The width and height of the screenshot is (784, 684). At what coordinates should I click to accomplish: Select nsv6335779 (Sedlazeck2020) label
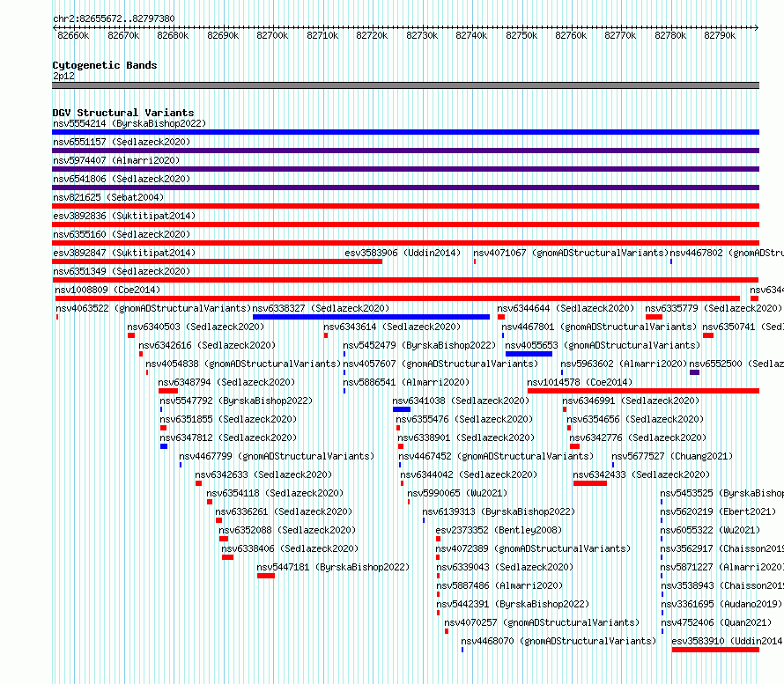pyautogui.click(x=714, y=308)
